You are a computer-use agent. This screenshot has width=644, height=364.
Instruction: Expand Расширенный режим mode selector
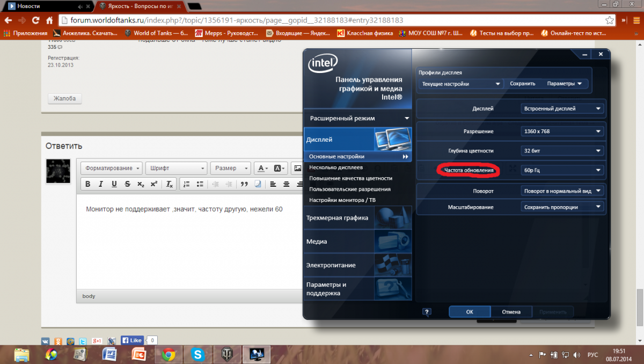tap(358, 118)
